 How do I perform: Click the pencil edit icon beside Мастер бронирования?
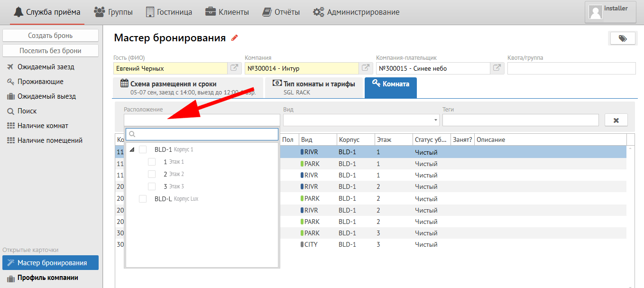click(234, 38)
